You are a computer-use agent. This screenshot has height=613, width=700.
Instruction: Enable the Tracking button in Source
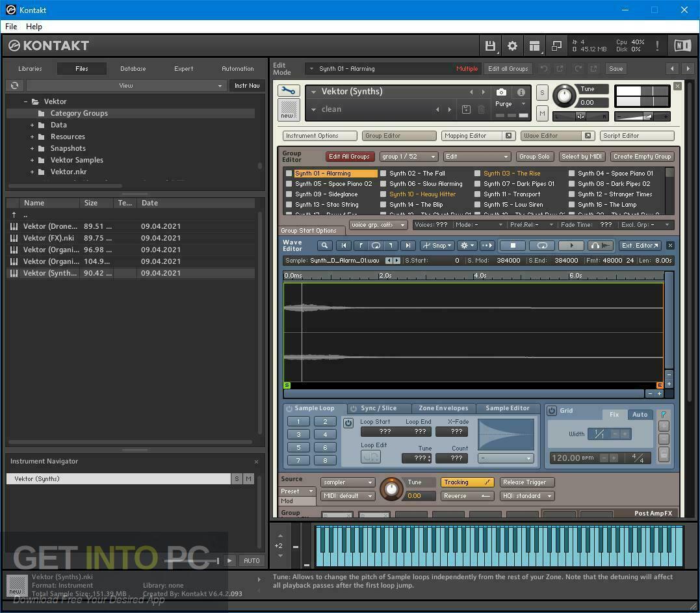(467, 482)
